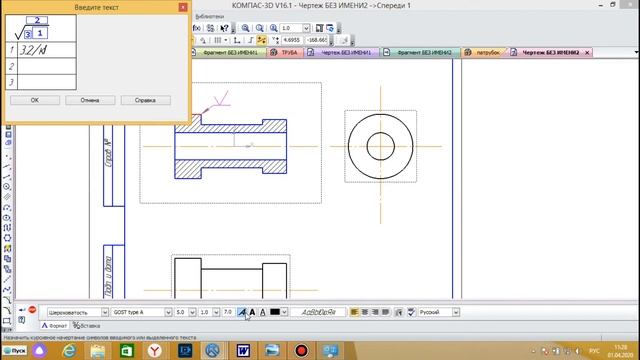
Task: Open the 1.0 narrowing factor dropdown on property panel
Action: (x=216, y=312)
